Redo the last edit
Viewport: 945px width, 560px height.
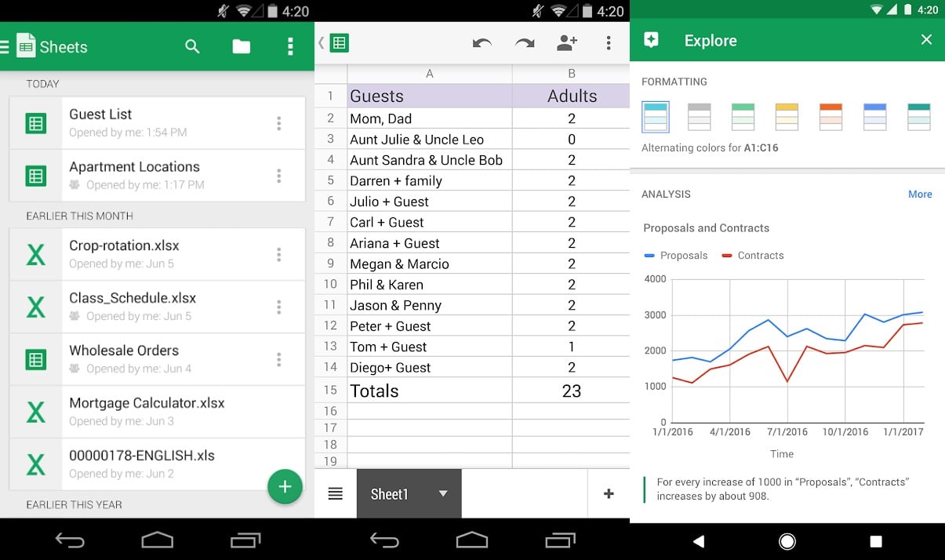[x=525, y=43]
